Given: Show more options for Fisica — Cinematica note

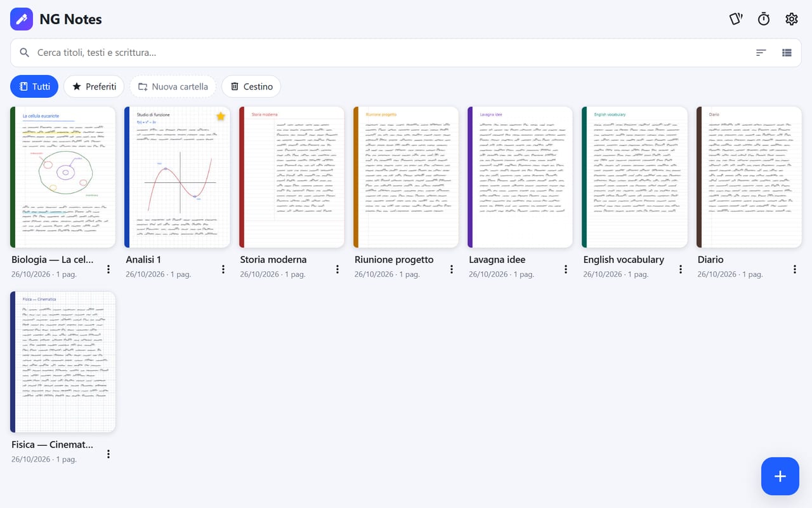Looking at the screenshot, I should pos(108,454).
